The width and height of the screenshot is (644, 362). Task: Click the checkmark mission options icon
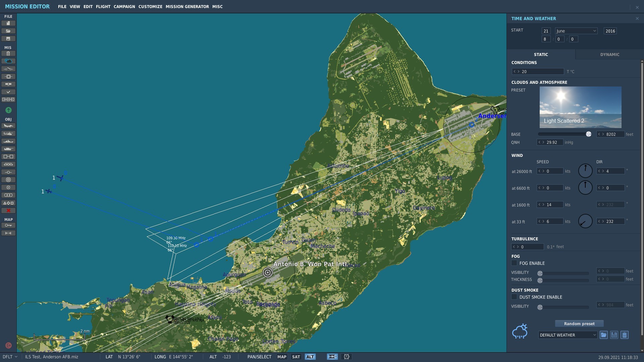tap(8, 92)
